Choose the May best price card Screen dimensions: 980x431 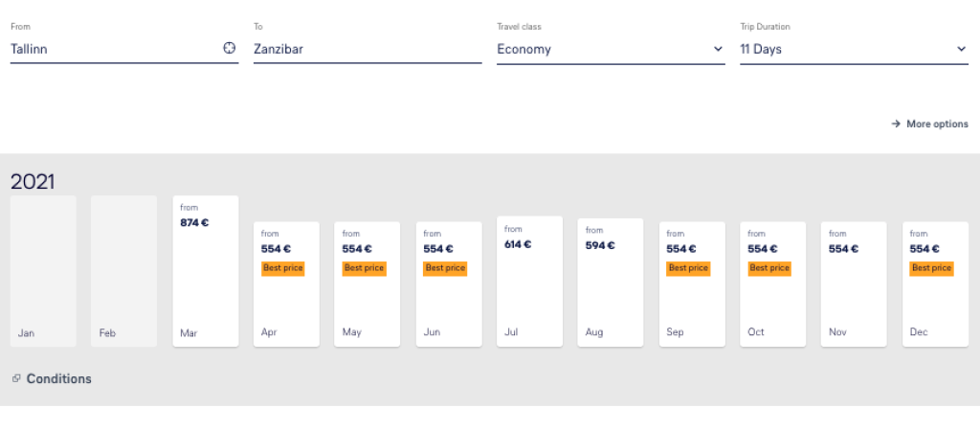pyautogui.click(x=367, y=284)
